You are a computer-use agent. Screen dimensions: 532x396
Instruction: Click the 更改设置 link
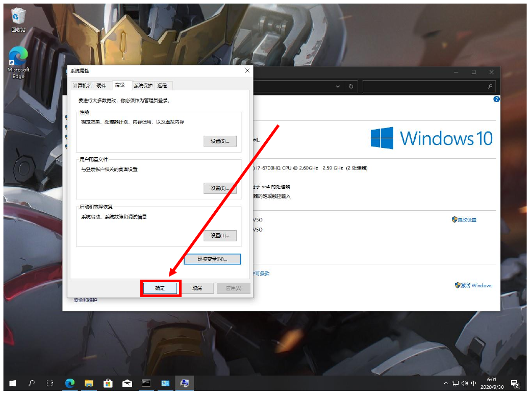pyautogui.click(x=466, y=220)
